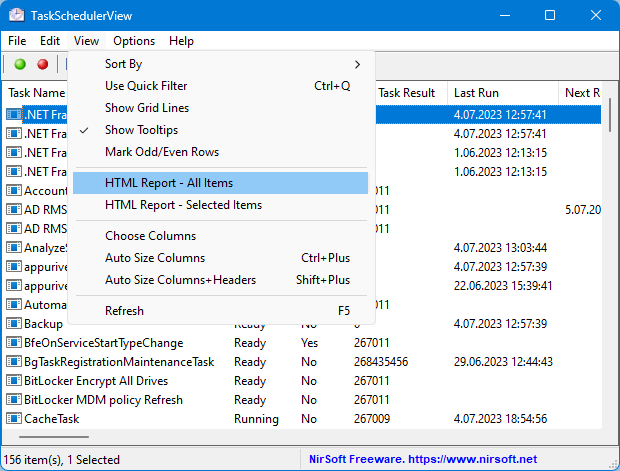Click Last Run value 4.07.2023 18:54:56

(500, 418)
